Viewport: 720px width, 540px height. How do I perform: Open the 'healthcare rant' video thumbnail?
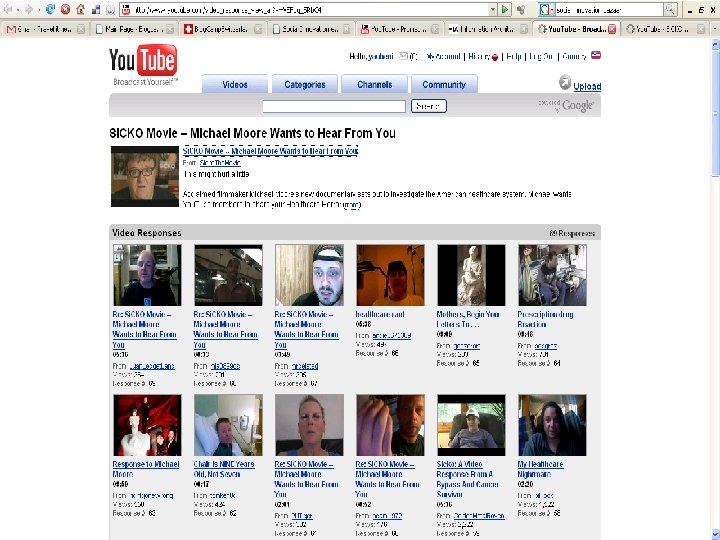coord(390,275)
